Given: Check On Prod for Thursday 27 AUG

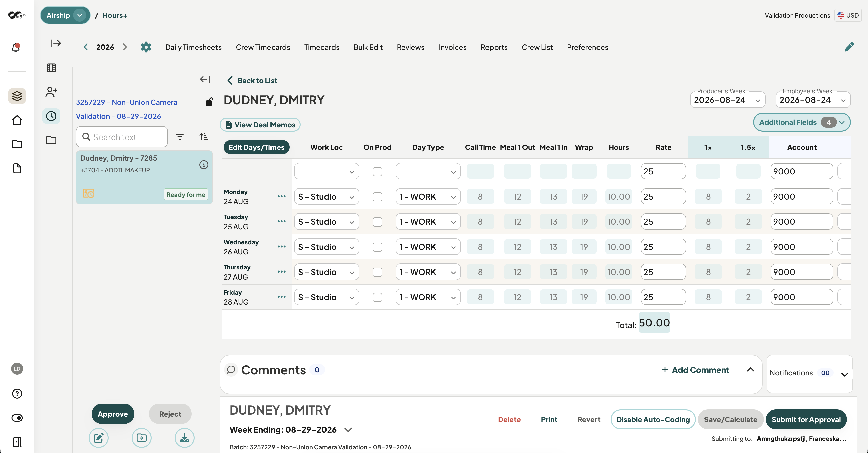Looking at the screenshot, I should click(x=377, y=272).
